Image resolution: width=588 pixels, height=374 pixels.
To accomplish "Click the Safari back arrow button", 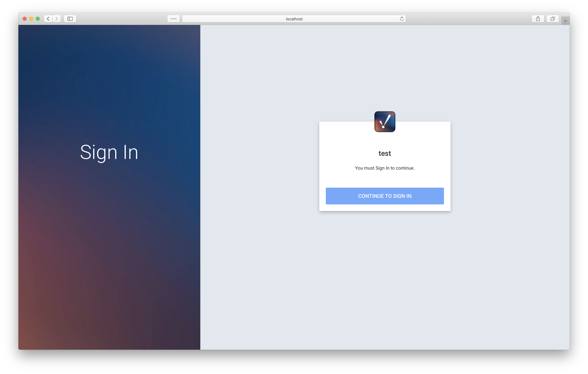I will (x=48, y=19).
